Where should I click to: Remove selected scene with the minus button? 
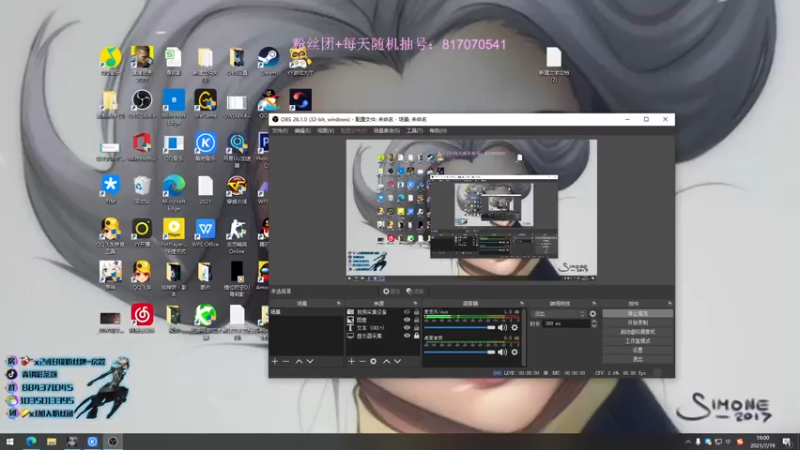[x=286, y=361]
